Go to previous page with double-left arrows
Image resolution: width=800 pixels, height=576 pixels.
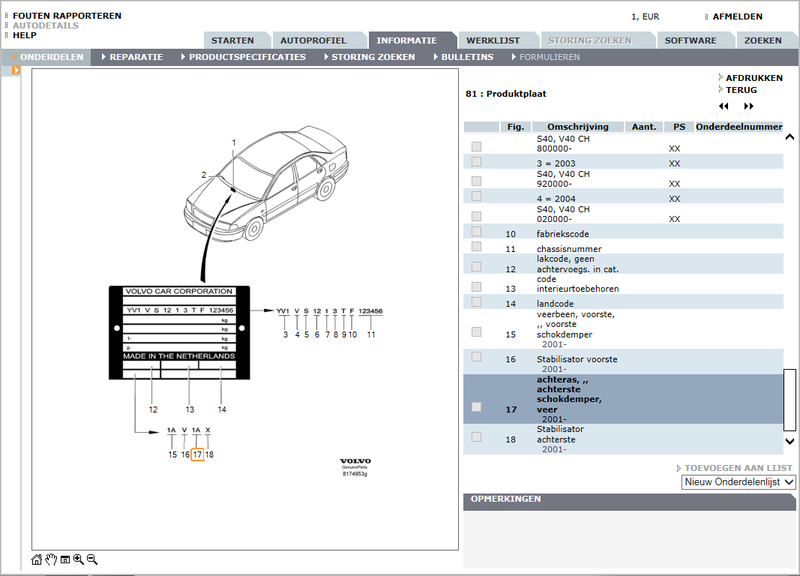723,106
